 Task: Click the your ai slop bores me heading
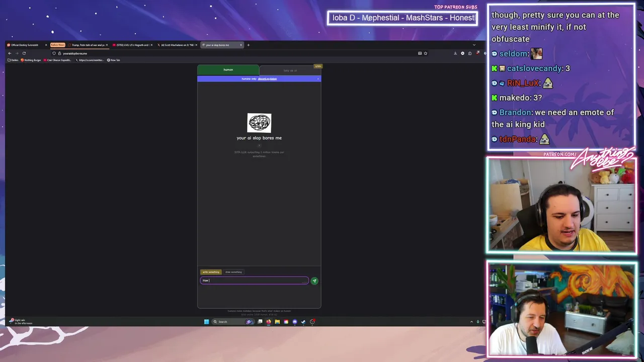point(259,138)
